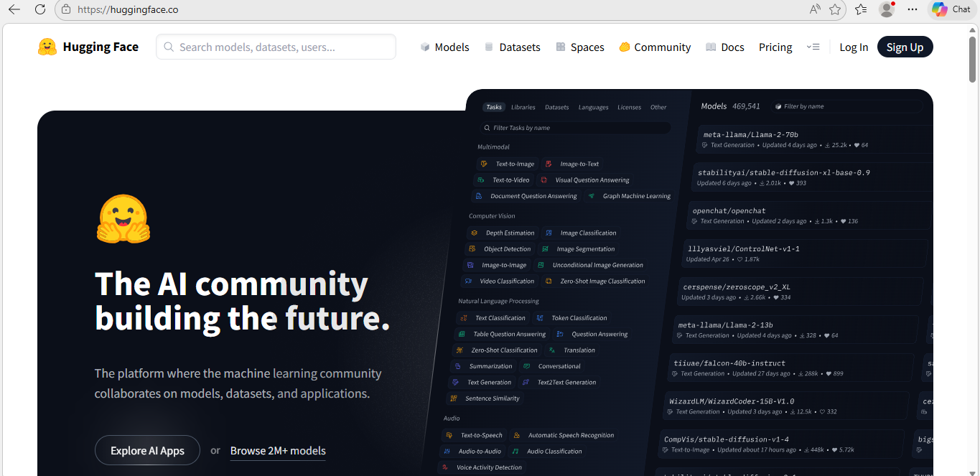Open the favorites list icon
The height and width of the screenshot is (476, 980).
861,9
